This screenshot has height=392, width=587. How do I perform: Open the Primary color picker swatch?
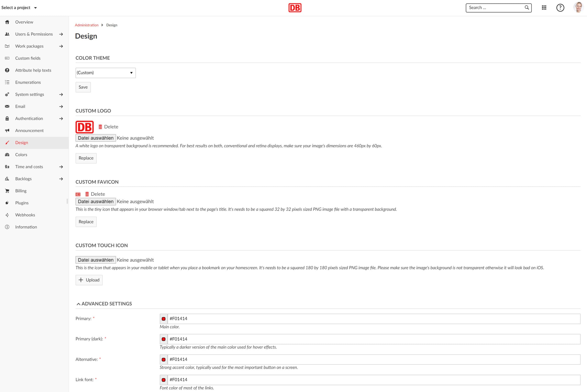pos(164,318)
